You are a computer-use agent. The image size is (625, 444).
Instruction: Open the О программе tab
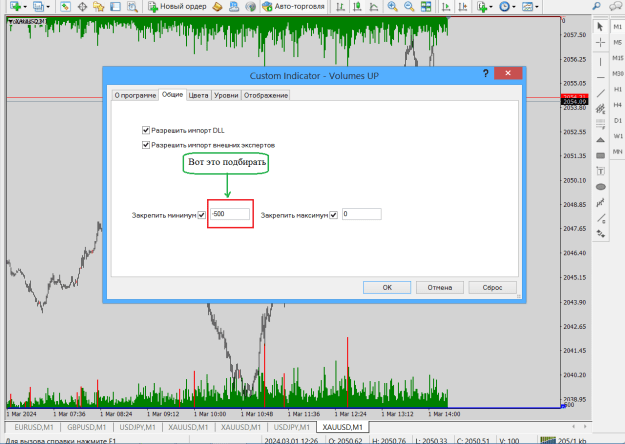135,95
